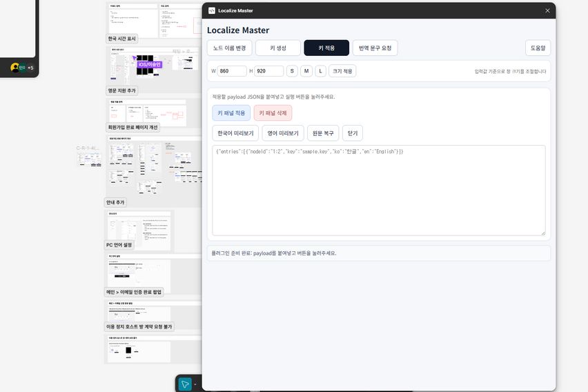This screenshot has height=392, width=588.
Task: Click the 회원가입 완료 페이지 개선 section label
Action: click(x=133, y=127)
